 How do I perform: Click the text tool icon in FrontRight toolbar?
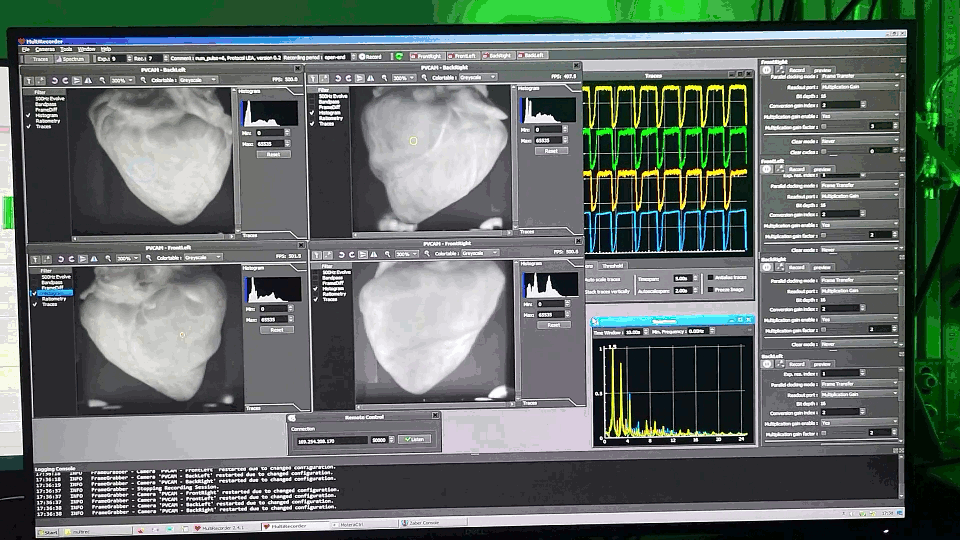pyautogui.click(x=317, y=255)
